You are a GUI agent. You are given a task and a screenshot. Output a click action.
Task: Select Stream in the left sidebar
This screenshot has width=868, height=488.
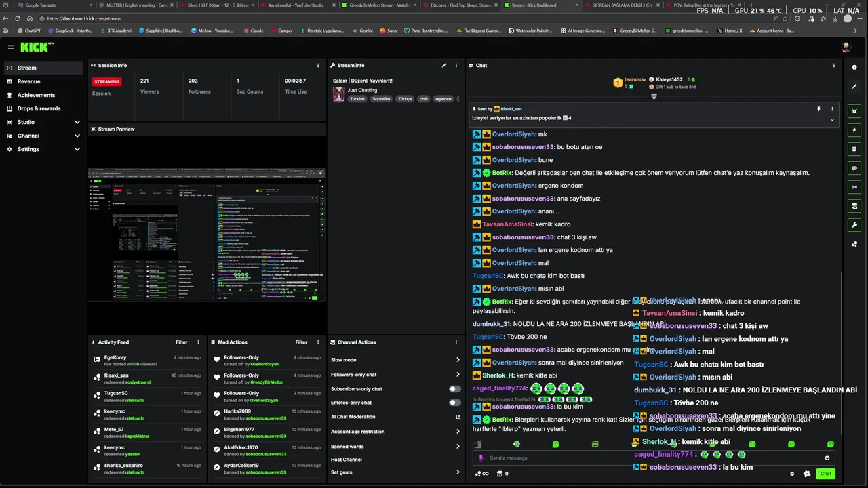[x=43, y=68]
